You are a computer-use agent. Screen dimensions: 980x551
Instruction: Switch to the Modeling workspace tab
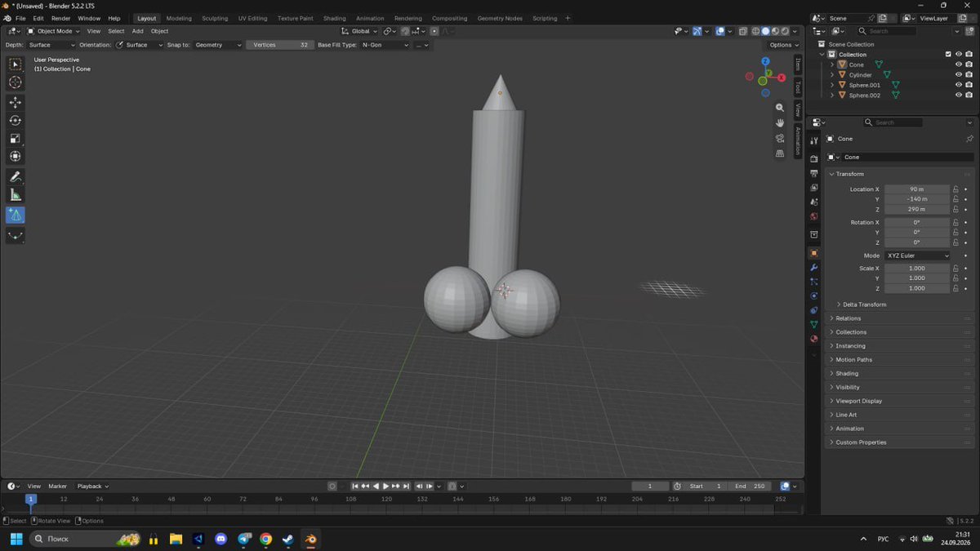(179, 18)
